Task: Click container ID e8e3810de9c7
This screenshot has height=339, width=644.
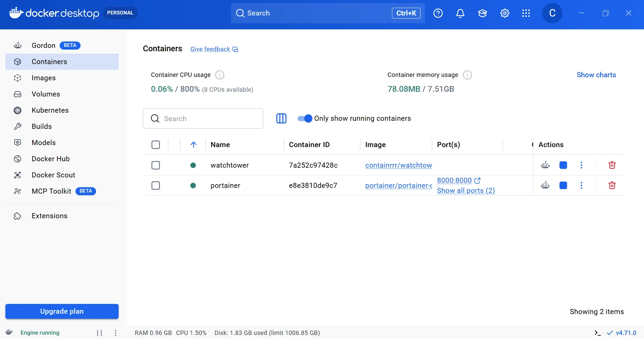Action: click(x=313, y=186)
